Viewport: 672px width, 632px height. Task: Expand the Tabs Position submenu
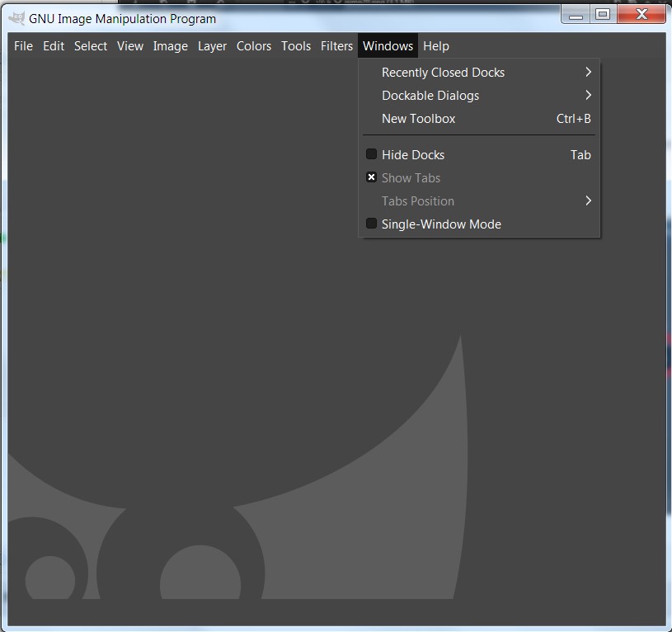(x=479, y=201)
